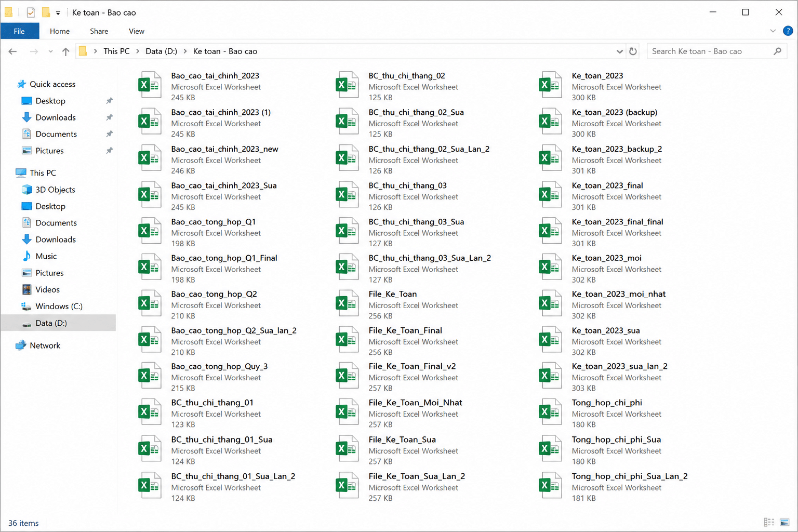798x532 pixels.
Task: Open Documents under Quick access
Action: pyautogui.click(x=56, y=134)
